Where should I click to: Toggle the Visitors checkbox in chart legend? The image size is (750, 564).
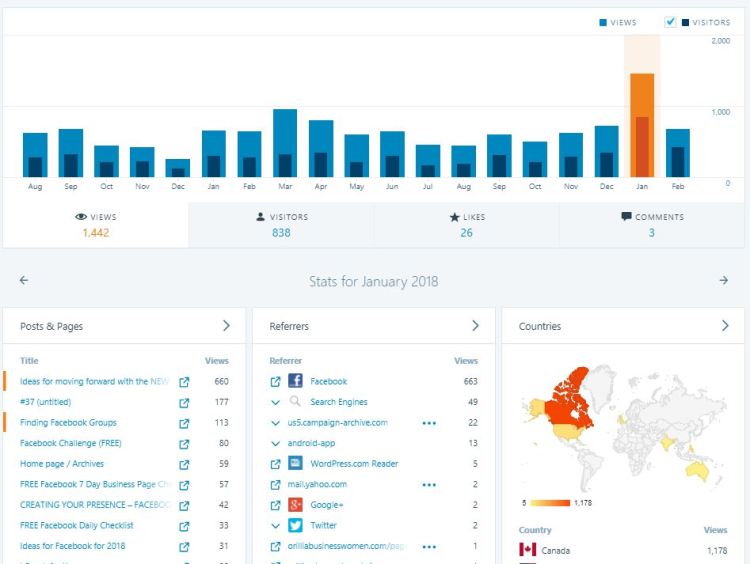pyautogui.click(x=670, y=22)
